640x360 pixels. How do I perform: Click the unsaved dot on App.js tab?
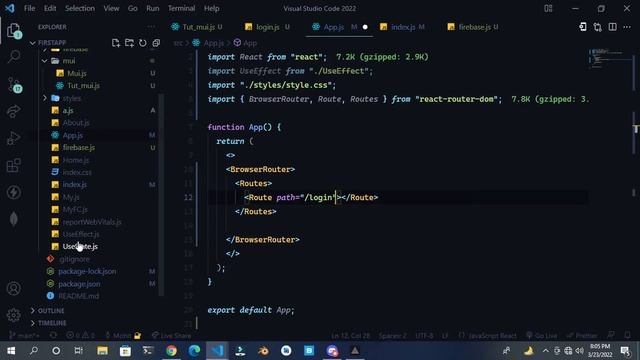click(x=365, y=27)
